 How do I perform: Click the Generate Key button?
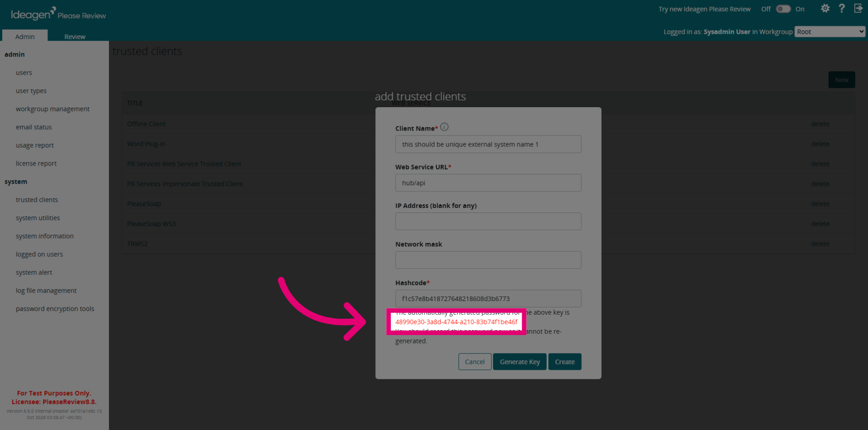(520, 362)
